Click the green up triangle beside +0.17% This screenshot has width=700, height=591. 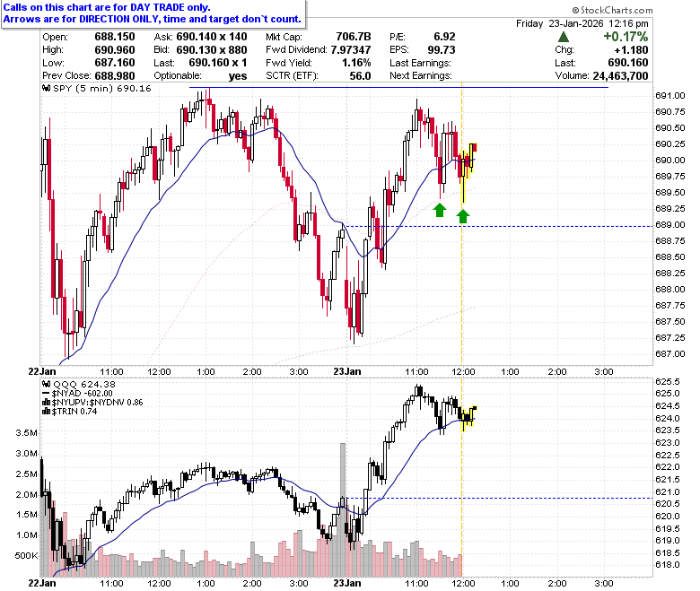coord(564,37)
